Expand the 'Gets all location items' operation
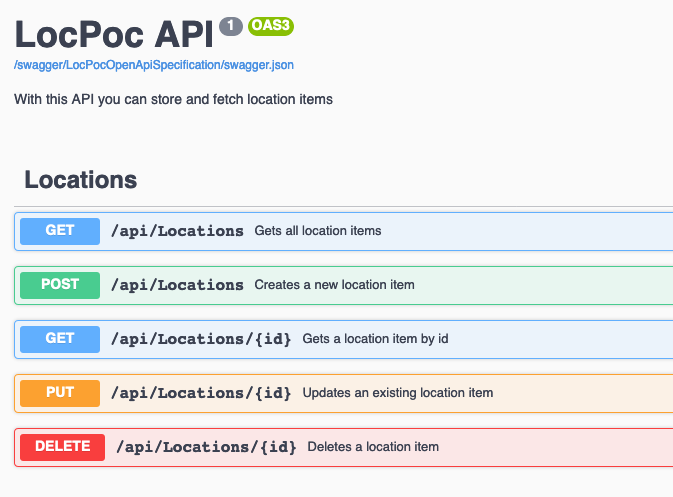The image size is (673, 497). click(x=318, y=231)
